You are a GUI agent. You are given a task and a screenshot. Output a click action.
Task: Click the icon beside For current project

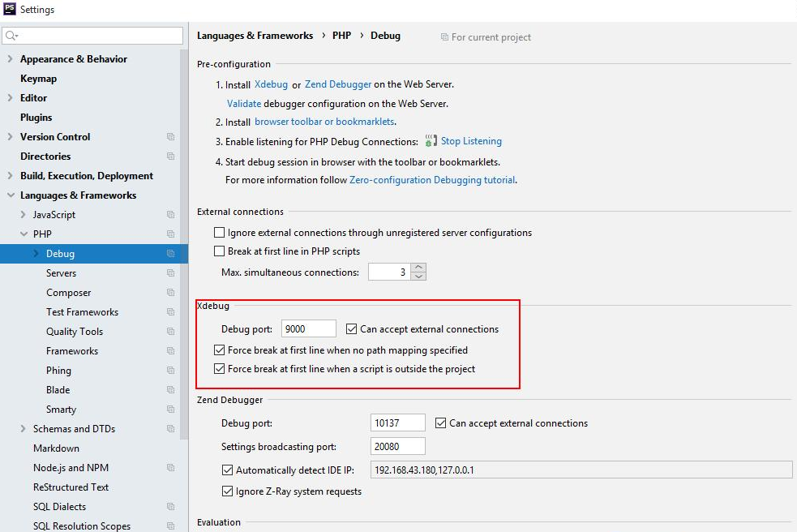tap(444, 37)
